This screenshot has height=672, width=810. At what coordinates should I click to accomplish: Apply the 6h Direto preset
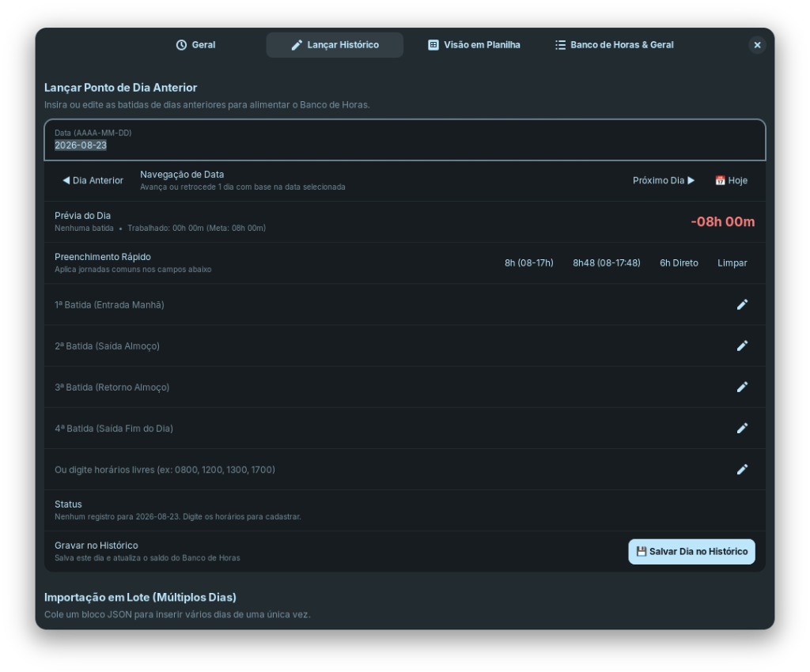(x=679, y=263)
